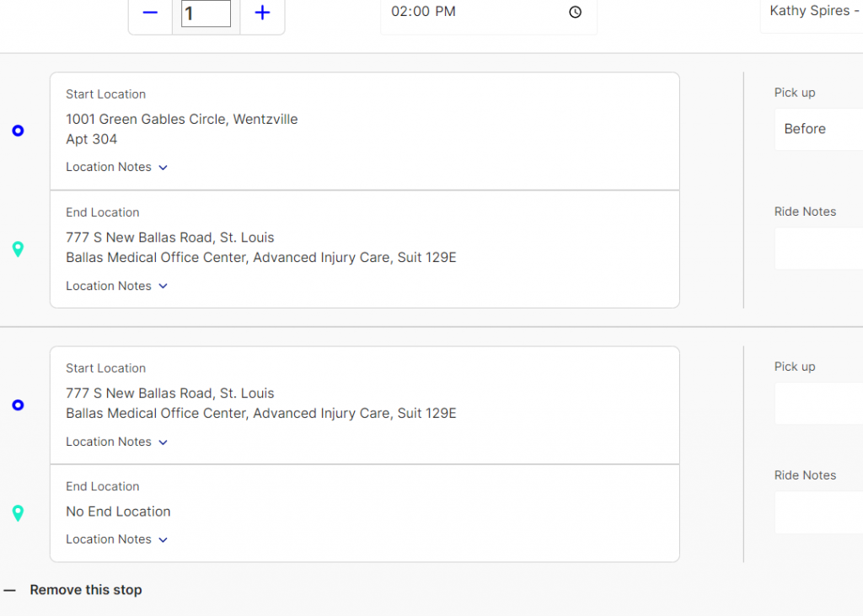Click the second ride's Ride Notes field
The image size is (863, 616).
(817, 512)
